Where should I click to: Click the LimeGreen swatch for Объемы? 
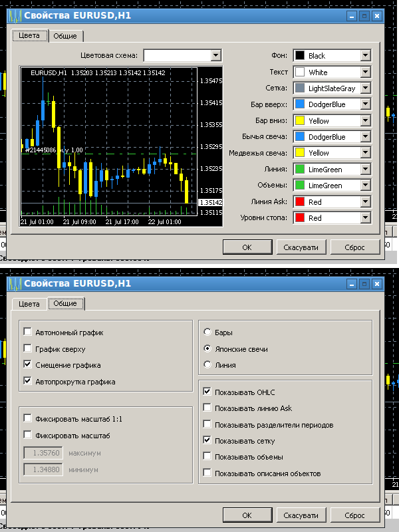[x=300, y=186]
